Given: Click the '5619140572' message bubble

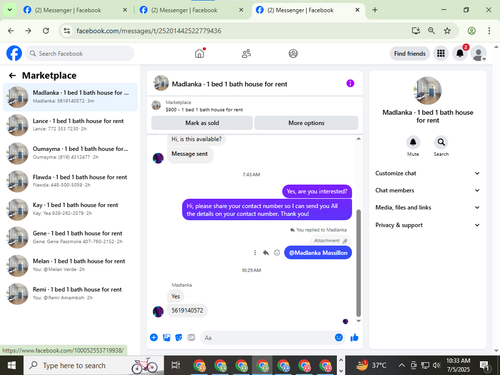Looking at the screenshot, I should (187, 310).
